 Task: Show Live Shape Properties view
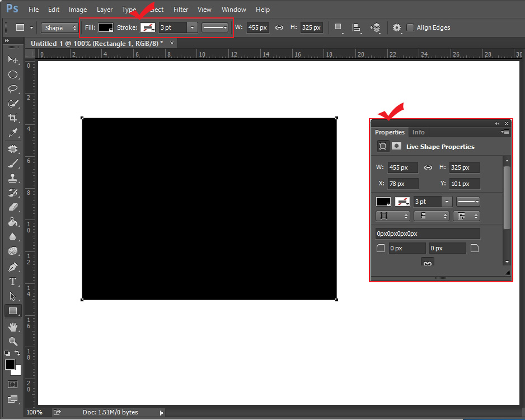[383, 146]
